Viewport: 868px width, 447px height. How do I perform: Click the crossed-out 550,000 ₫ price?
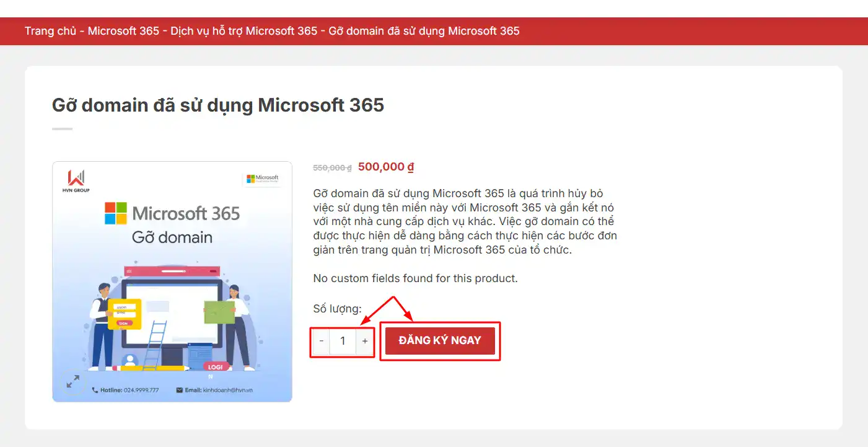tap(332, 167)
